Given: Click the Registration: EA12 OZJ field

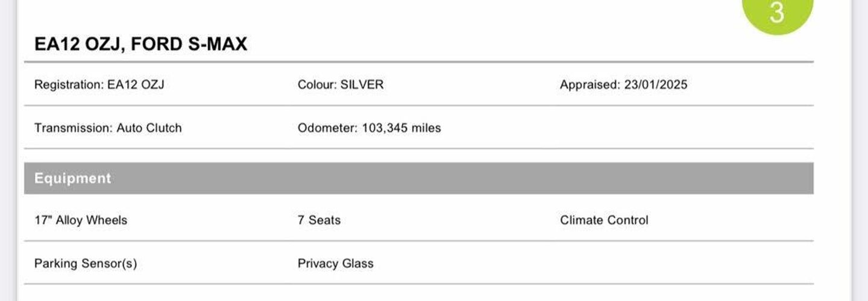Looking at the screenshot, I should coord(99,85).
